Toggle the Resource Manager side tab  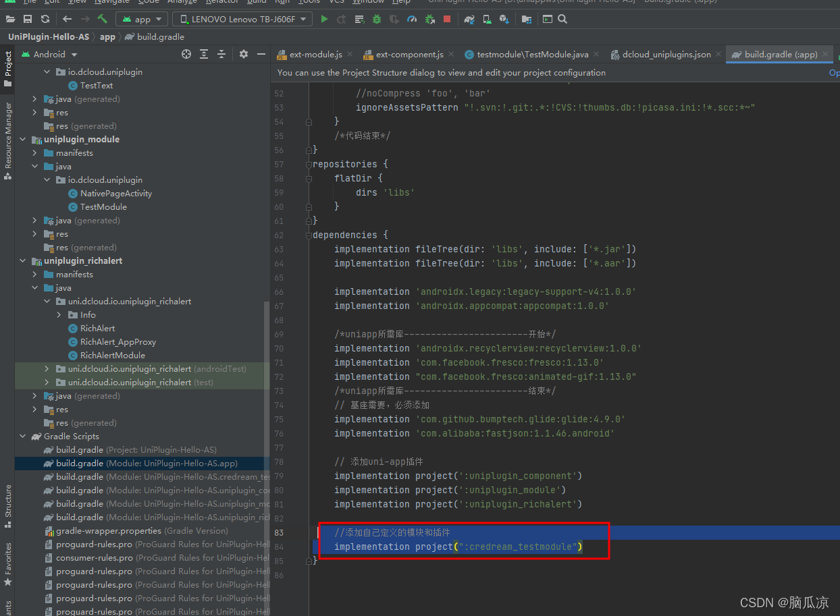(7, 140)
